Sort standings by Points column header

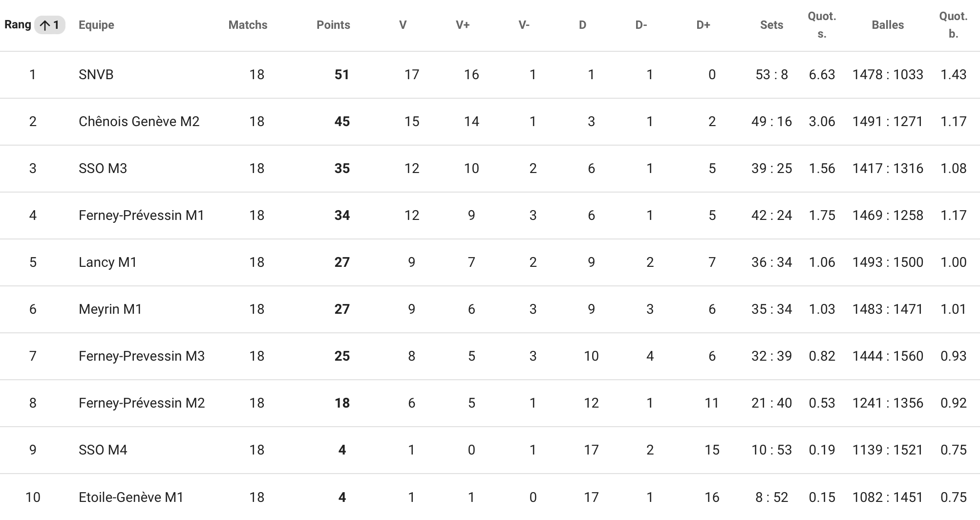pos(333,25)
